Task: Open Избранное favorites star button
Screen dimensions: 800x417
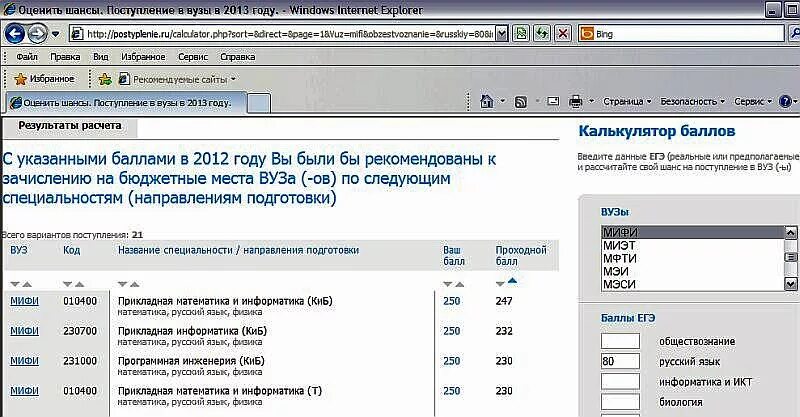Action: coord(44,79)
